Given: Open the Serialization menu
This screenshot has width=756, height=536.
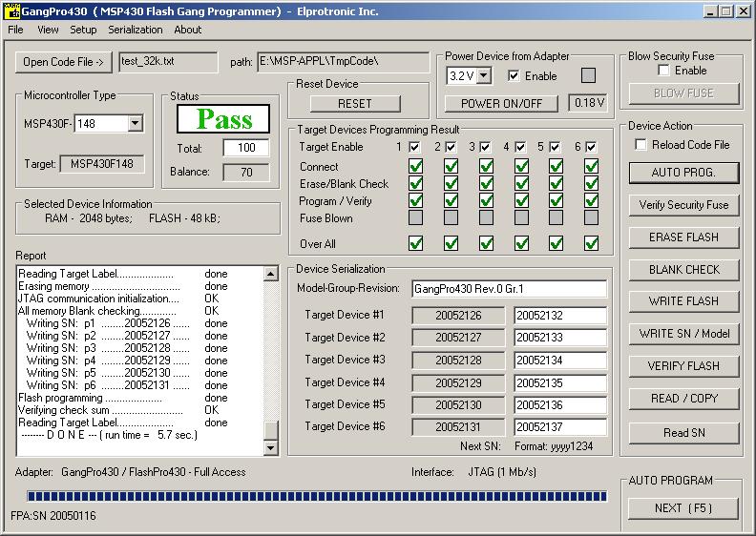Looking at the screenshot, I should point(136,30).
